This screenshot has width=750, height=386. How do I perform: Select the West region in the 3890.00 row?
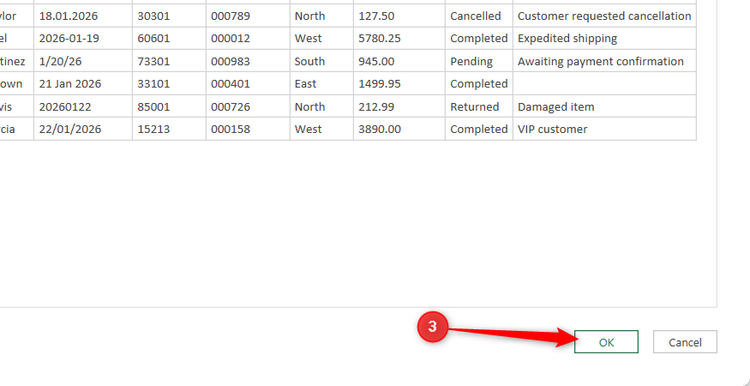[x=322, y=129]
